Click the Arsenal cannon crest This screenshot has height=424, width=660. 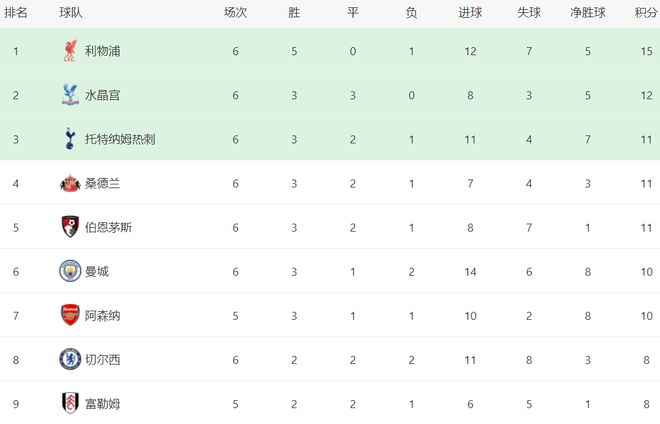tap(69, 315)
